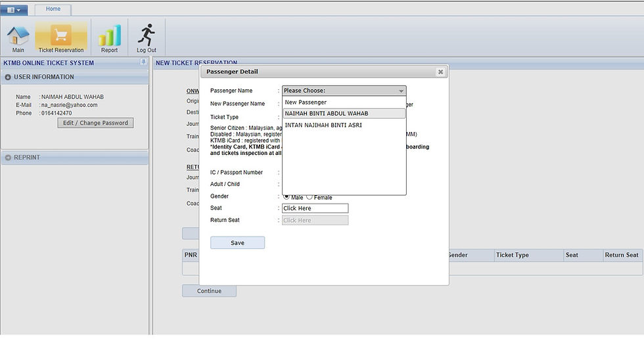Viewport: 644px width, 363px height.
Task: Select the Male radio button
Action: 287,197
